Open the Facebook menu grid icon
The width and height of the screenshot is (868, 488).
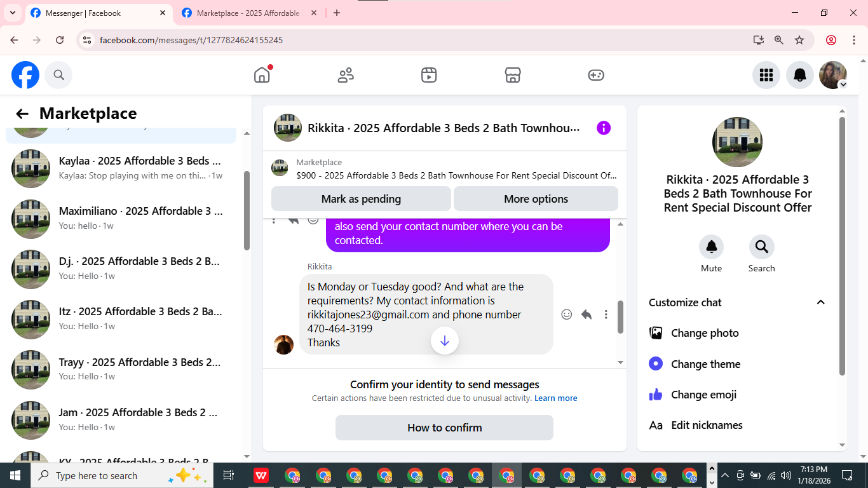[766, 75]
